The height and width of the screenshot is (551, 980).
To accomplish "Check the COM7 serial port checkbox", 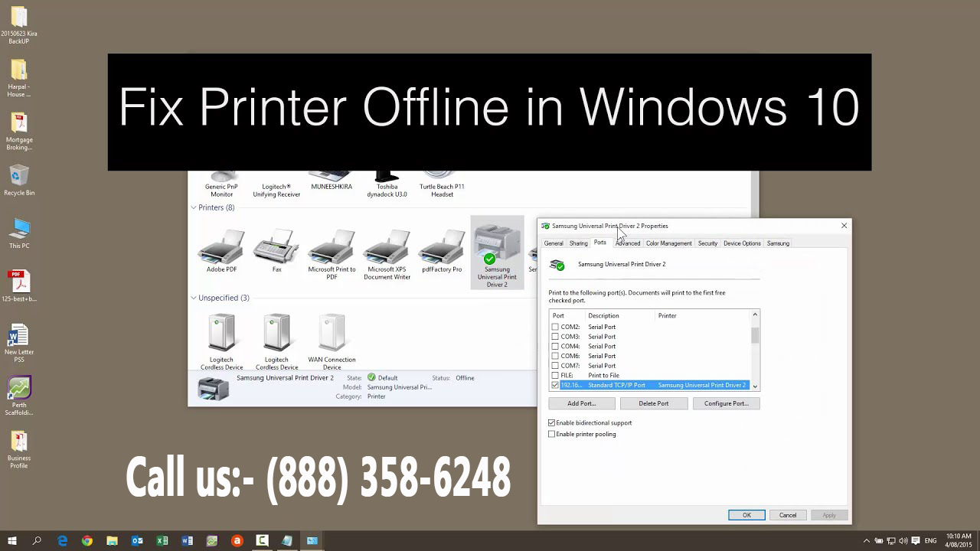I will [555, 366].
